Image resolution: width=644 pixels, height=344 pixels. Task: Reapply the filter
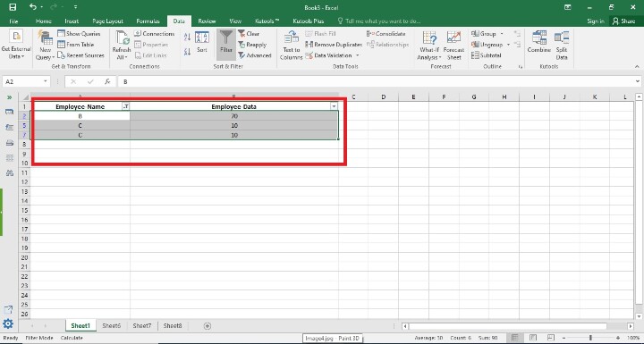[x=252, y=45]
